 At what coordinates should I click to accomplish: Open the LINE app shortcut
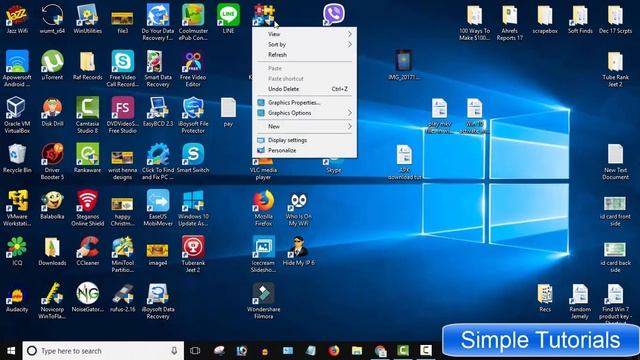228,18
